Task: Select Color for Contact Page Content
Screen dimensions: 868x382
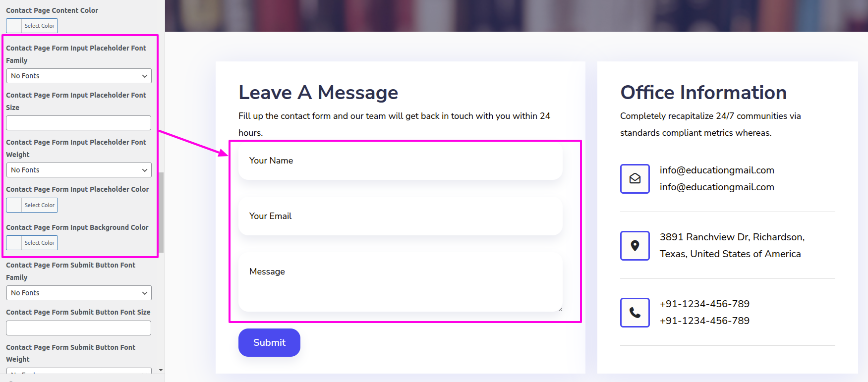Action: [x=32, y=26]
